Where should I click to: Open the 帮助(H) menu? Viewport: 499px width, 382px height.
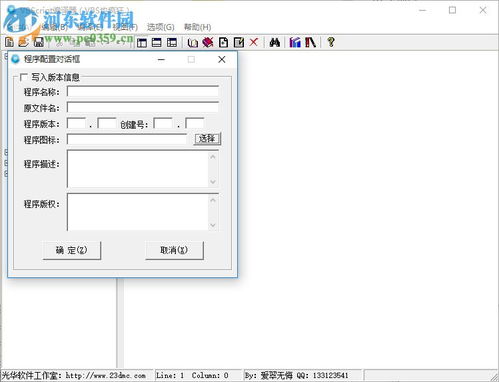[x=197, y=27]
